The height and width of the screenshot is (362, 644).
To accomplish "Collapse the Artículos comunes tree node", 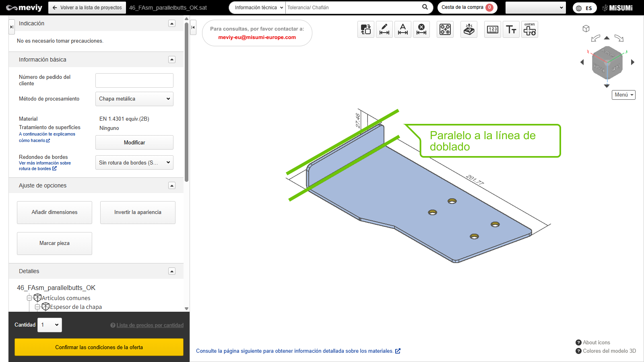I will (29, 298).
